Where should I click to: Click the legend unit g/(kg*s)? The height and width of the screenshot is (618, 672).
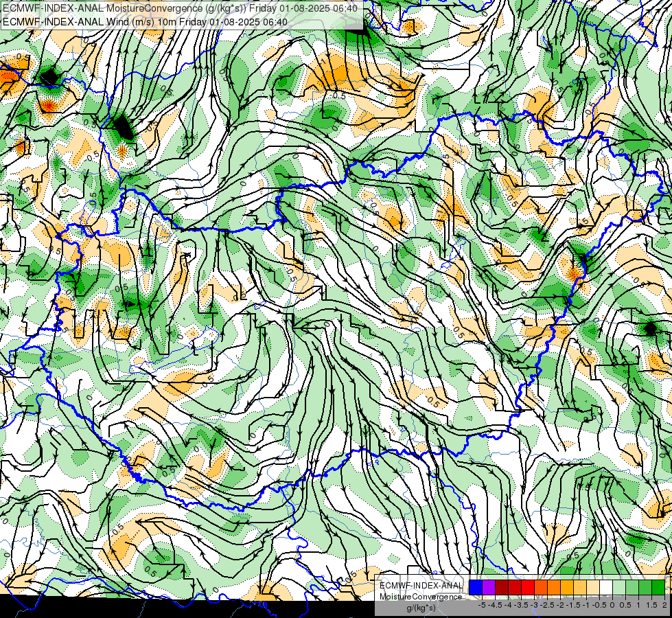click(x=421, y=608)
